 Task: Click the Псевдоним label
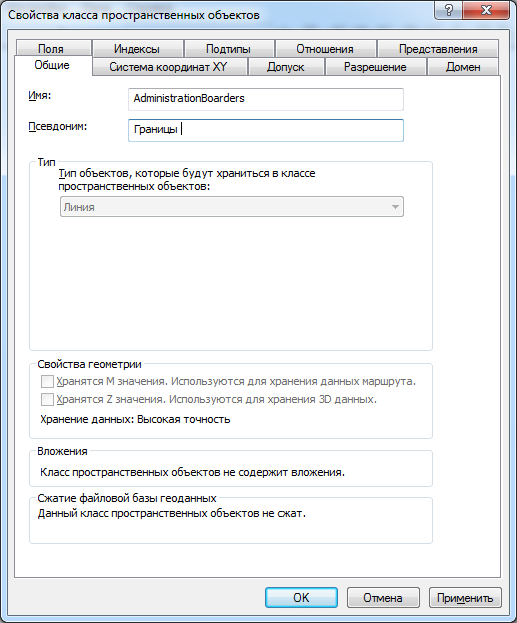tap(58, 127)
